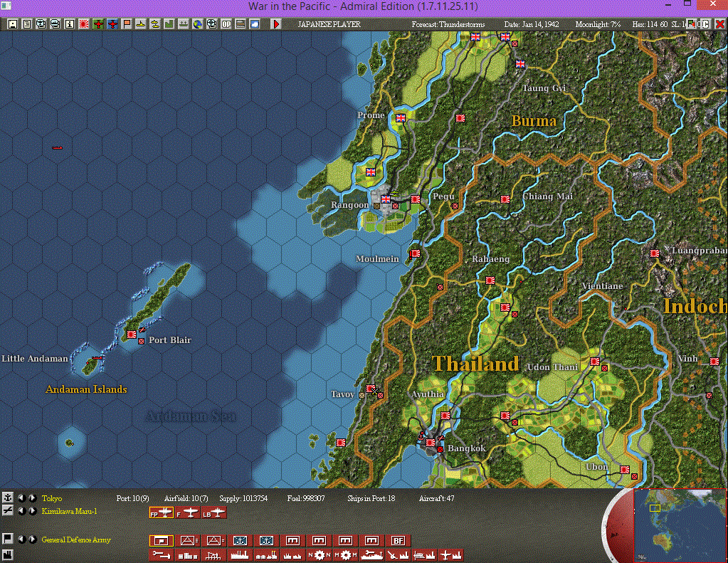This screenshot has width=728, height=563.
Task: Click the aircraft icon beside Kimikawa Maru-1
Action: click(x=7, y=510)
